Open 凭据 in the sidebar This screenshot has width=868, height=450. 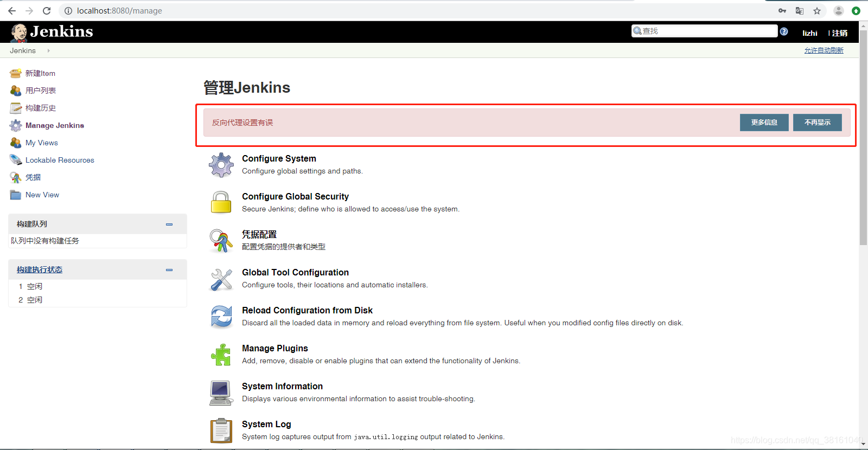(33, 177)
